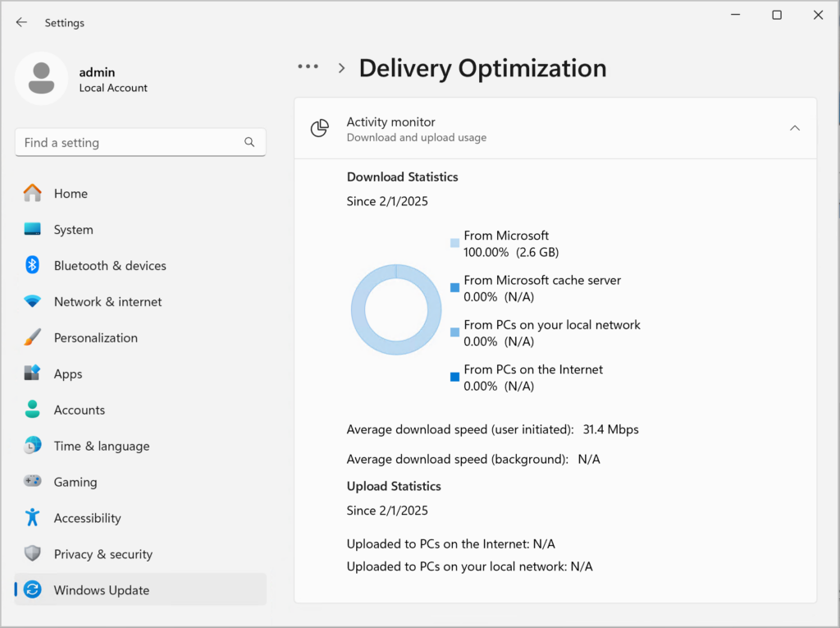Click the Home house icon
Screen dimensions: 840x628
tap(33, 193)
